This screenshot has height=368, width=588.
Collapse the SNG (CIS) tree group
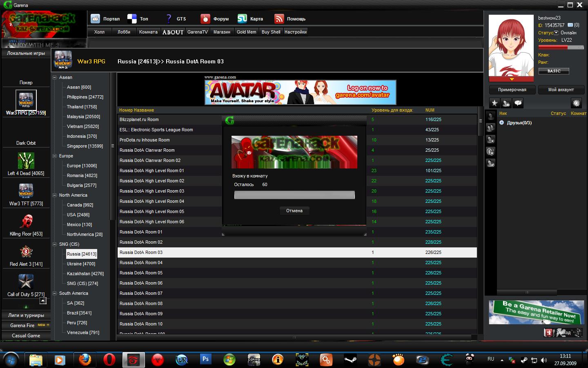pos(55,244)
